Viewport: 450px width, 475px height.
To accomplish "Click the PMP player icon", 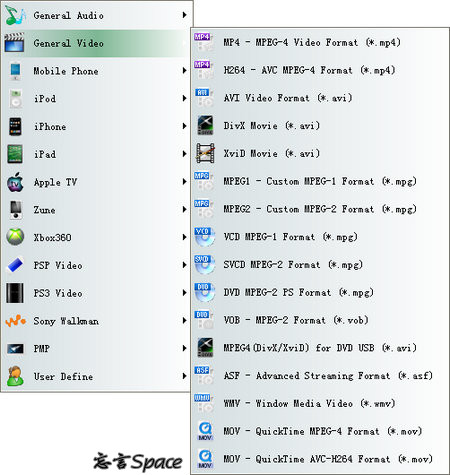I will point(15,349).
